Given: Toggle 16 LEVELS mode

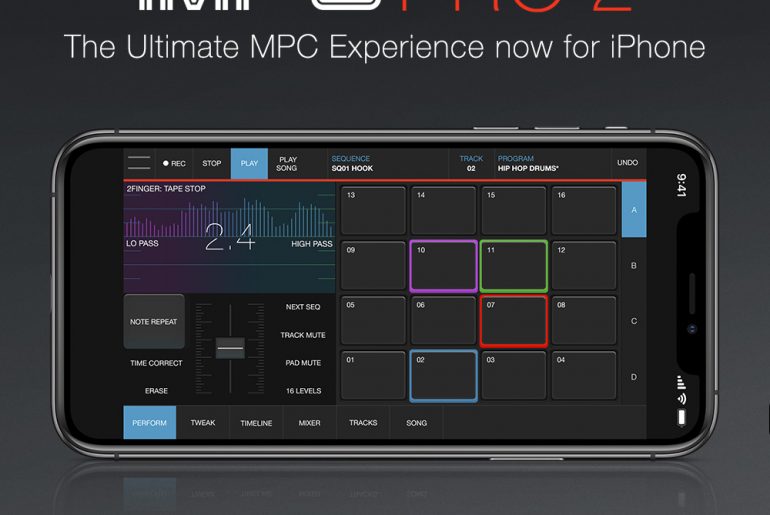Looking at the screenshot, I should tap(303, 390).
